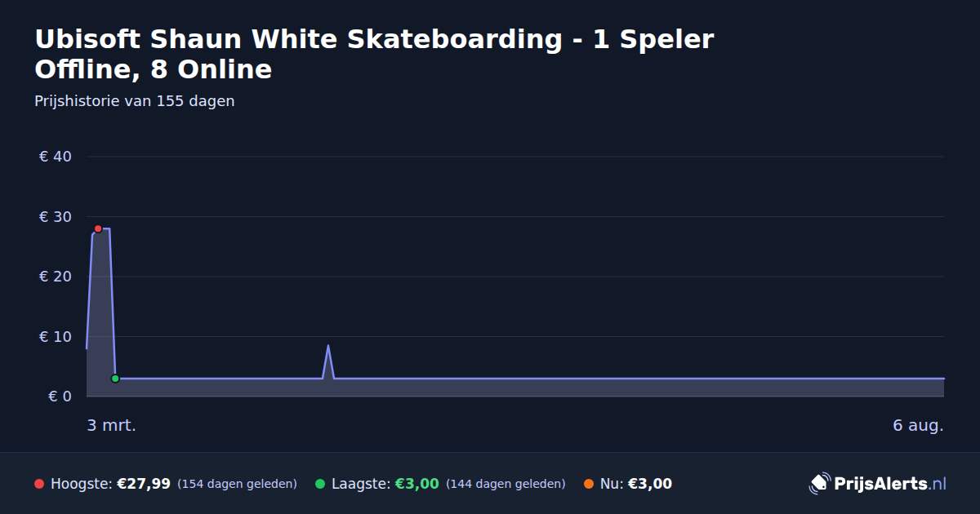Click the 6 aug. end date label
The image size is (980, 514).
pyautogui.click(x=919, y=425)
